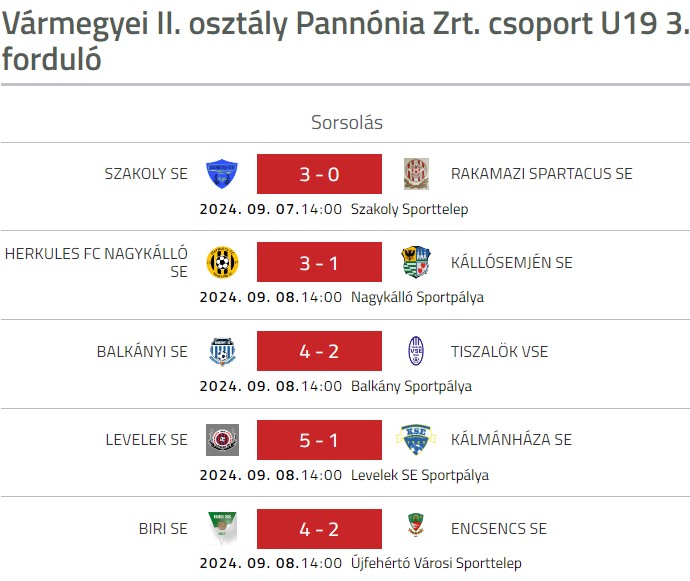Open the Herkules FC Nagykálló yellow-black logo
This screenshot has height=581, width=690.
pyautogui.click(x=222, y=262)
